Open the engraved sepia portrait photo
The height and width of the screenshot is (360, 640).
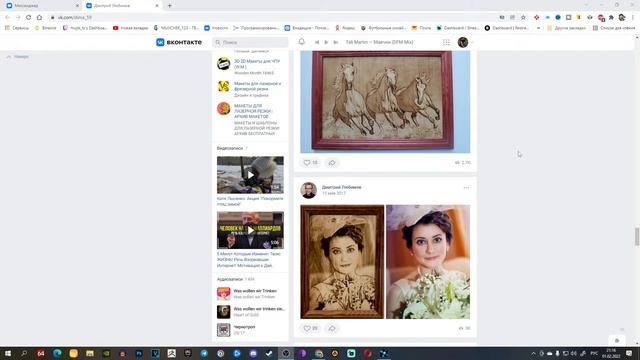pos(342,262)
